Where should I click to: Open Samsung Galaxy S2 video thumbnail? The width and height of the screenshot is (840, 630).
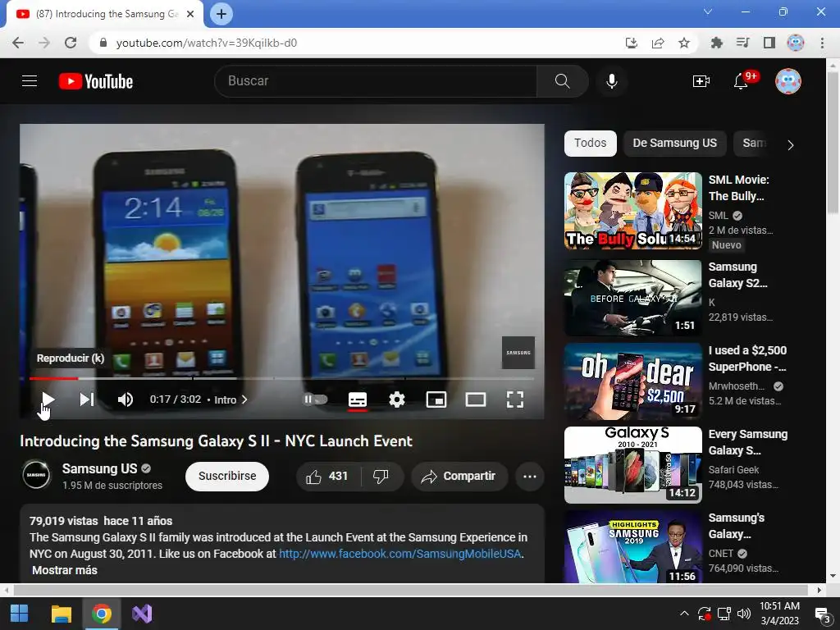point(632,298)
